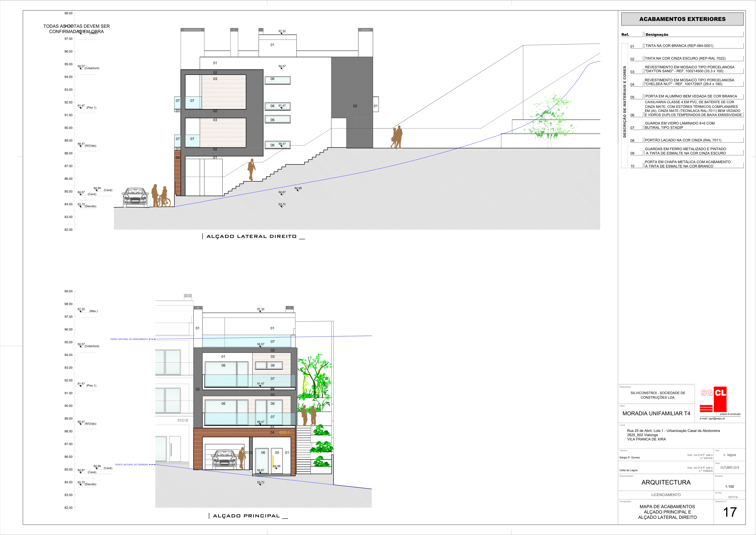Click the 'Ref.' column header
Image resolution: width=756 pixels, height=535 pixels.
pos(625,35)
